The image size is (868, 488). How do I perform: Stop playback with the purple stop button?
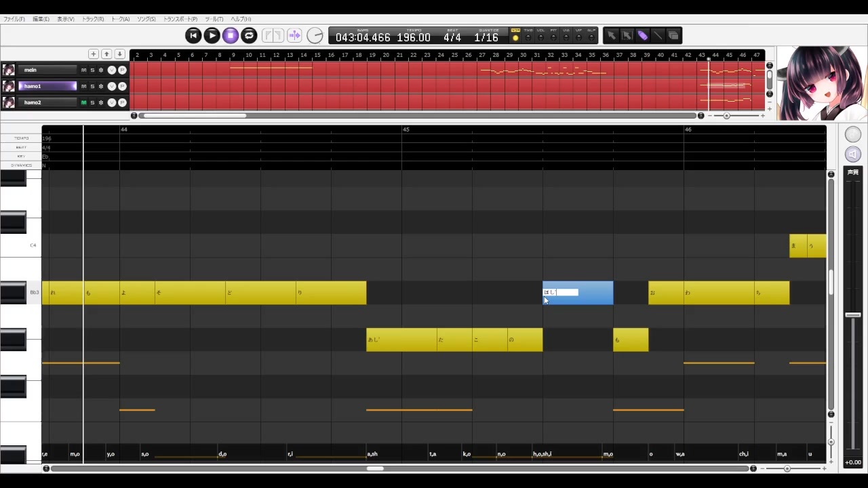coord(231,35)
